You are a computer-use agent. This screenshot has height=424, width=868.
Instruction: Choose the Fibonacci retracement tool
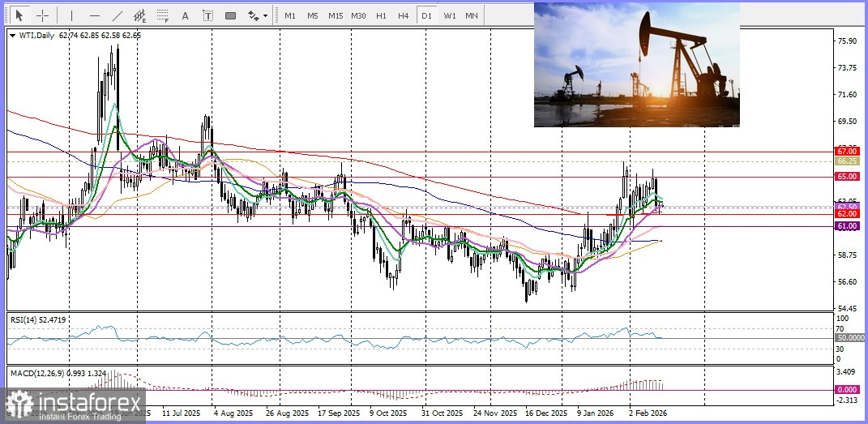tap(163, 15)
